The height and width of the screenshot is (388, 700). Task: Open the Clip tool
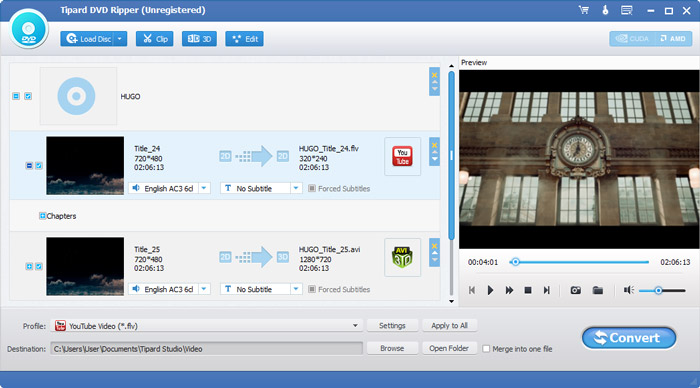pos(154,39)
